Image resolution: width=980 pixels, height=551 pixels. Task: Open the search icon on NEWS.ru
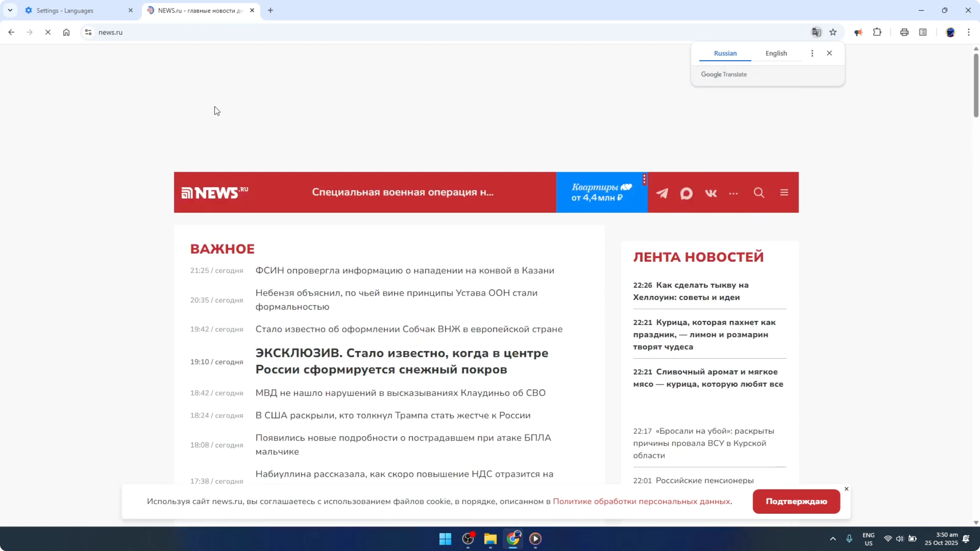[759, 193]
